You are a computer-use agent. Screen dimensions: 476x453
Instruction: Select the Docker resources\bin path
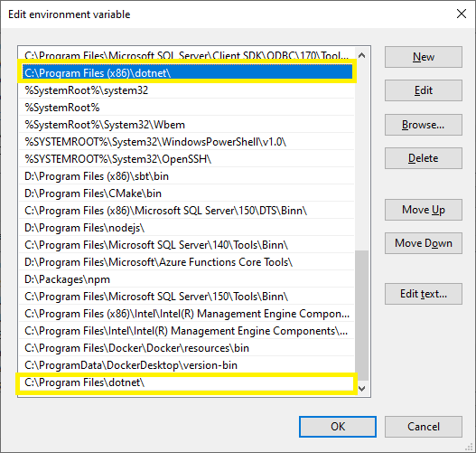click(187, 348)
